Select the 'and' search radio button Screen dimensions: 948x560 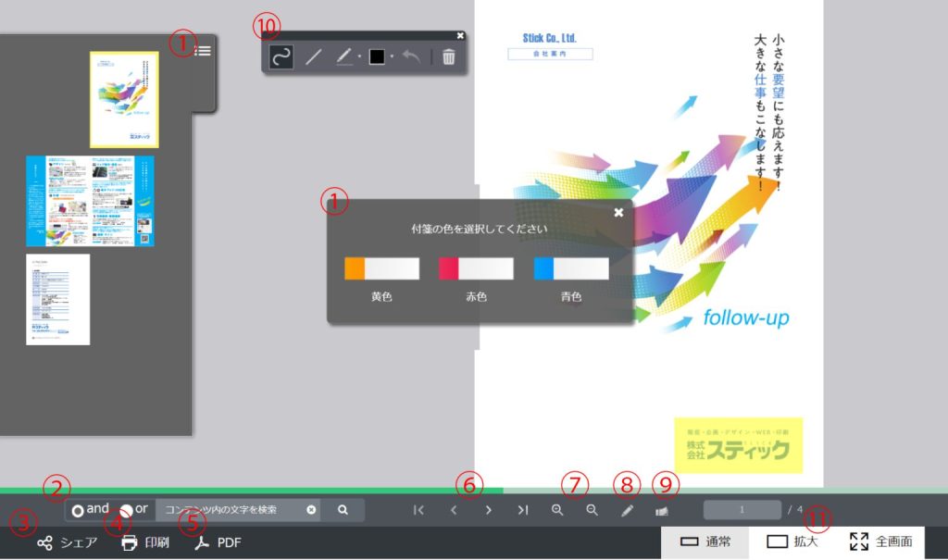[79, 510]
